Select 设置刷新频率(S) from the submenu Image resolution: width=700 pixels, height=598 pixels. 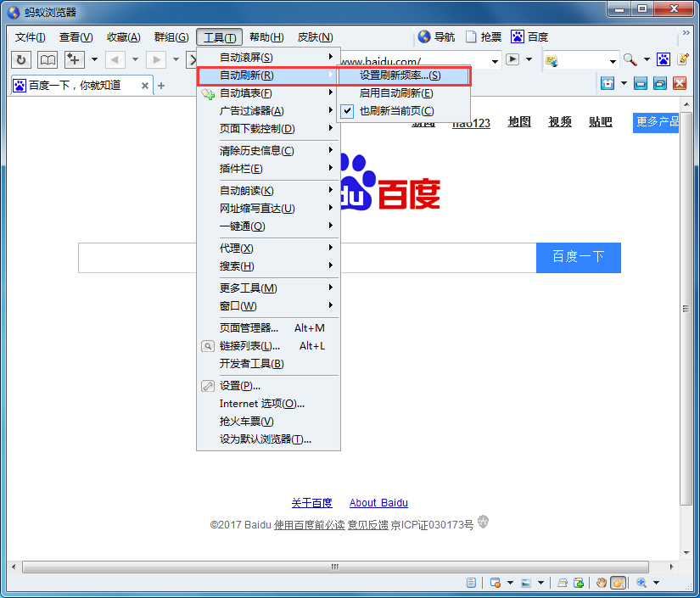[399, 75]
